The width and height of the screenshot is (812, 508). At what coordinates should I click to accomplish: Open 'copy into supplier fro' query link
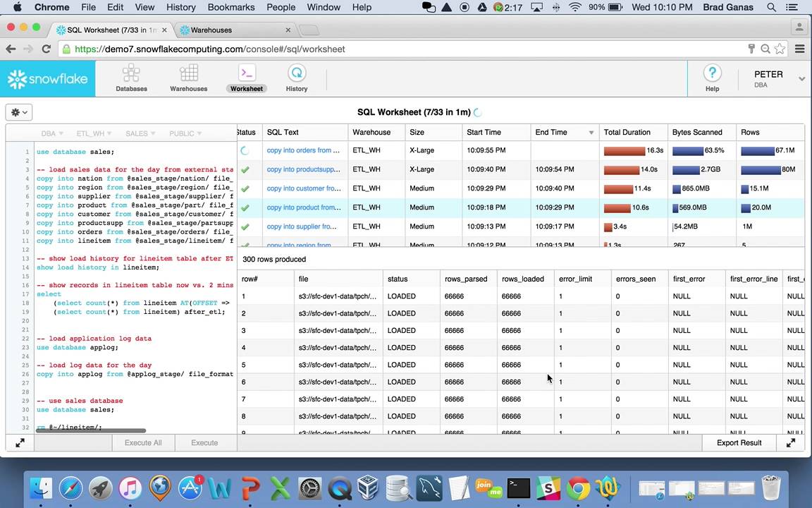(302, 226)
